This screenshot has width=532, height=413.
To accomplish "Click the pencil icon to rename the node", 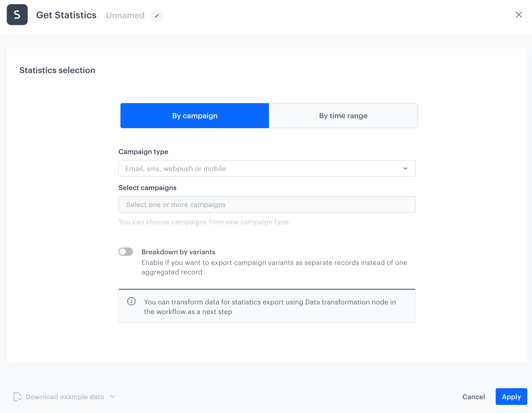I will click(157, 16).
